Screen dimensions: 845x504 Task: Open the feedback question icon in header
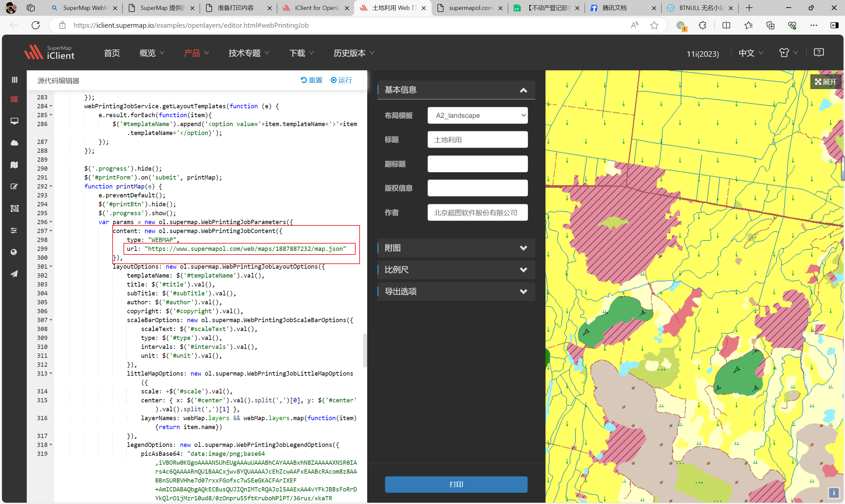click(x=819, y=52)
